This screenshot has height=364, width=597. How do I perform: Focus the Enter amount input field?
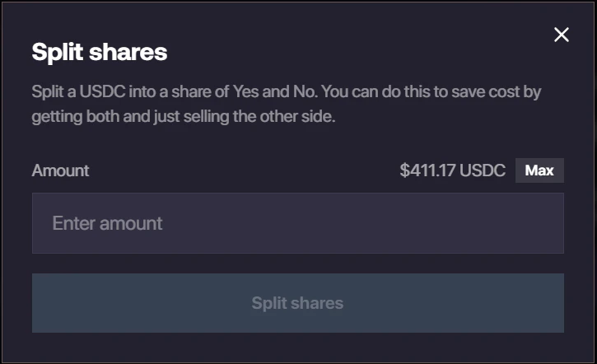[x=297, y=223]
